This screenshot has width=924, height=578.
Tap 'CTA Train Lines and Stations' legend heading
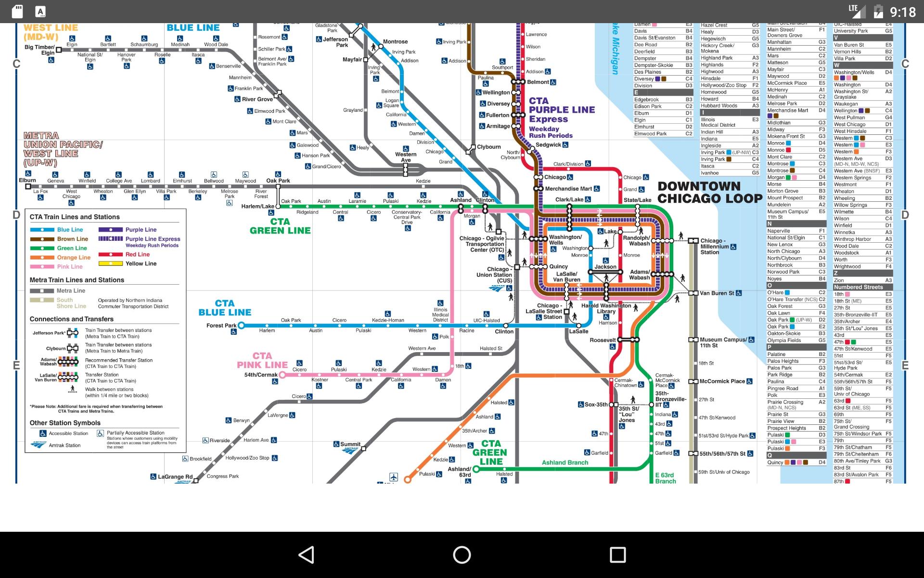pyautogui.click(x=75, y=217)
